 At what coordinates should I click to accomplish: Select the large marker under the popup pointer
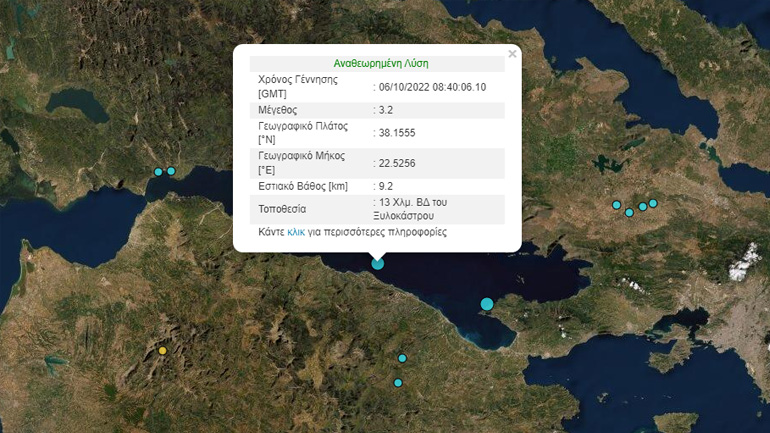pos(378,264)
